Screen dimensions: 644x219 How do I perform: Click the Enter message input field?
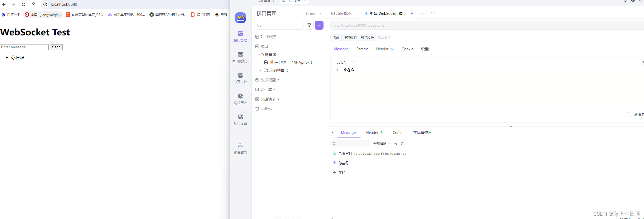(x=24, y=47)
